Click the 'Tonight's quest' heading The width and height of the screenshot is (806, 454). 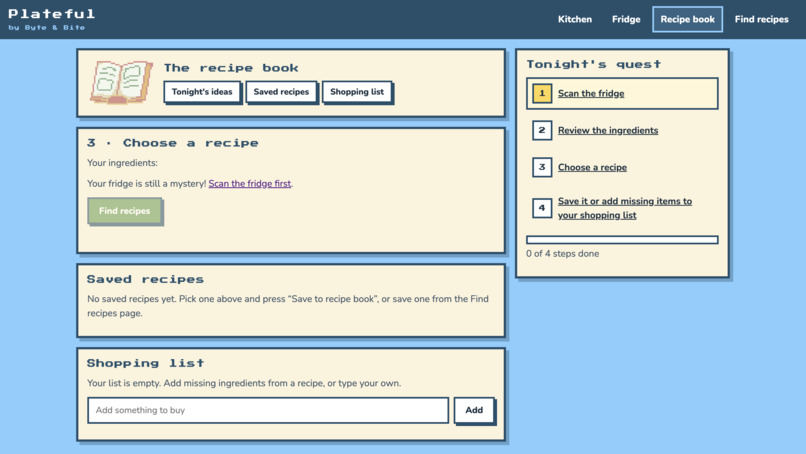point(594,64)
